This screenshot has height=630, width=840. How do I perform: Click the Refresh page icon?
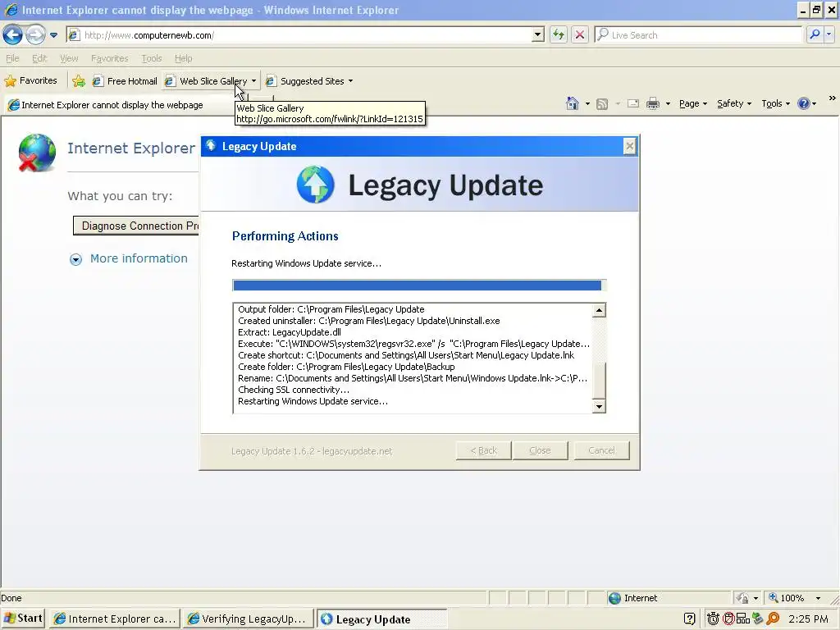[558, 34]
